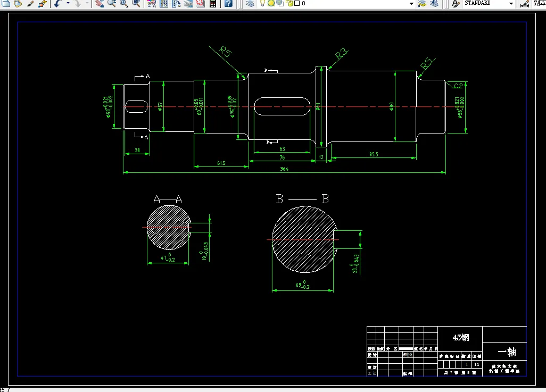Open the Layer Properties Manager icon

[x=250, y=4]
